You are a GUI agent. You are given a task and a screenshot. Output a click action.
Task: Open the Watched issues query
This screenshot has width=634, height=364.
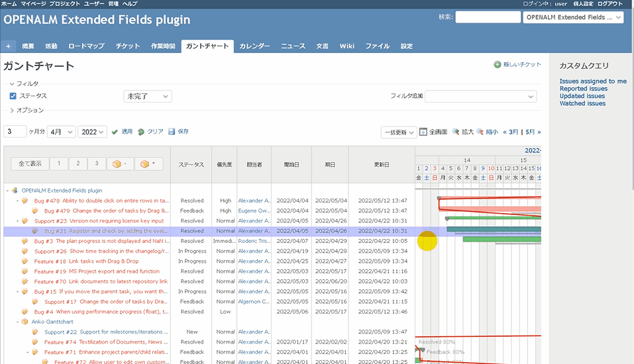pyautogui.click(x=582, y=103)
